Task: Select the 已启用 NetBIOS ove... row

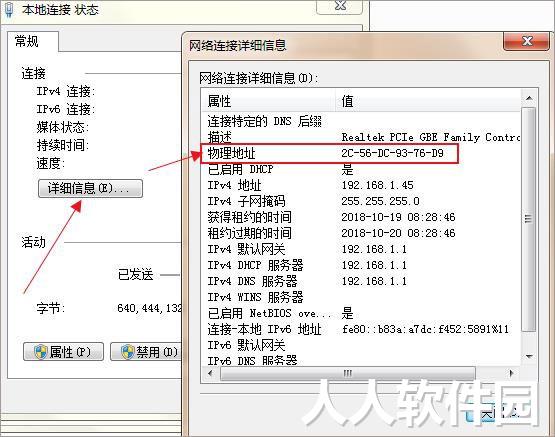Action: pos(361,313)
